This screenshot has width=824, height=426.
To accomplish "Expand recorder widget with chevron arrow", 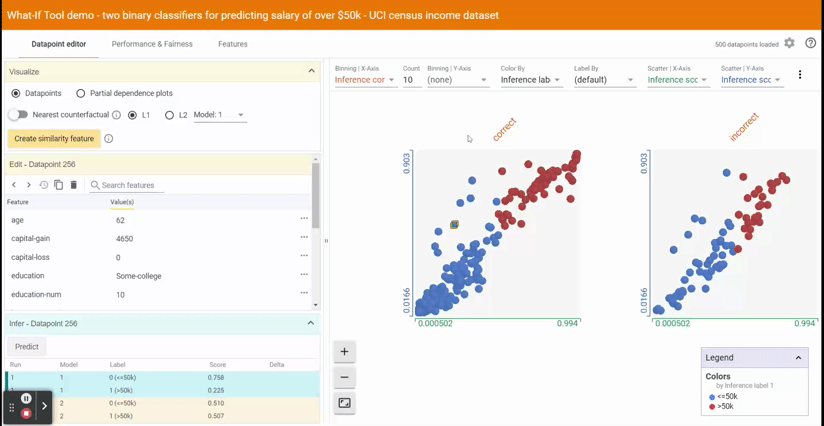I will tap(44, 406).
